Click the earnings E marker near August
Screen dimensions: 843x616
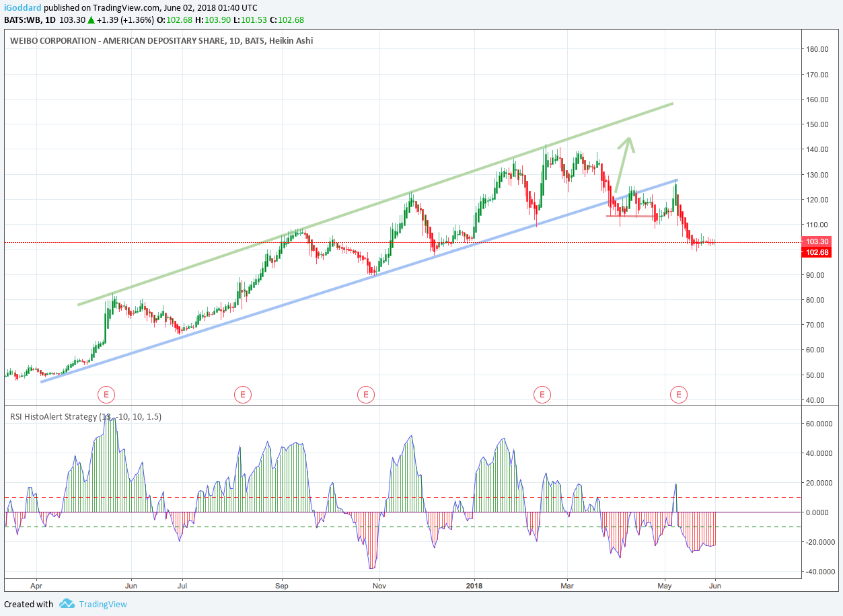243,395
